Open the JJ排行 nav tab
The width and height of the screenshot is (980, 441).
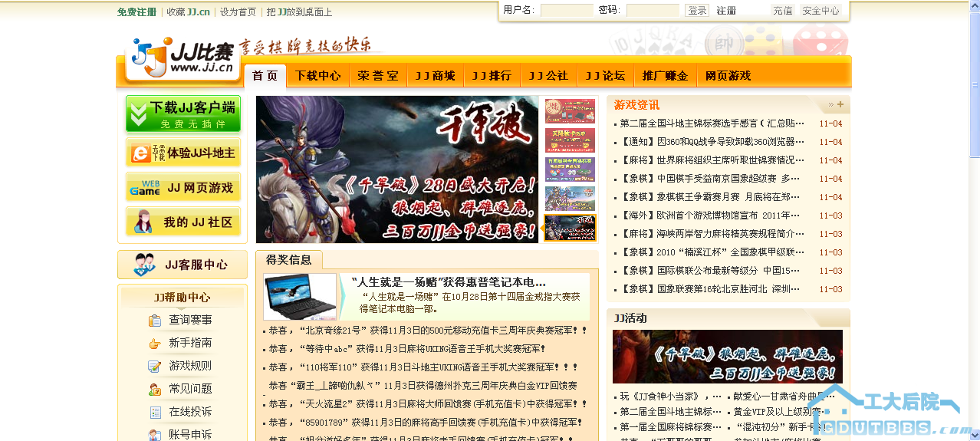coord(492,76)
